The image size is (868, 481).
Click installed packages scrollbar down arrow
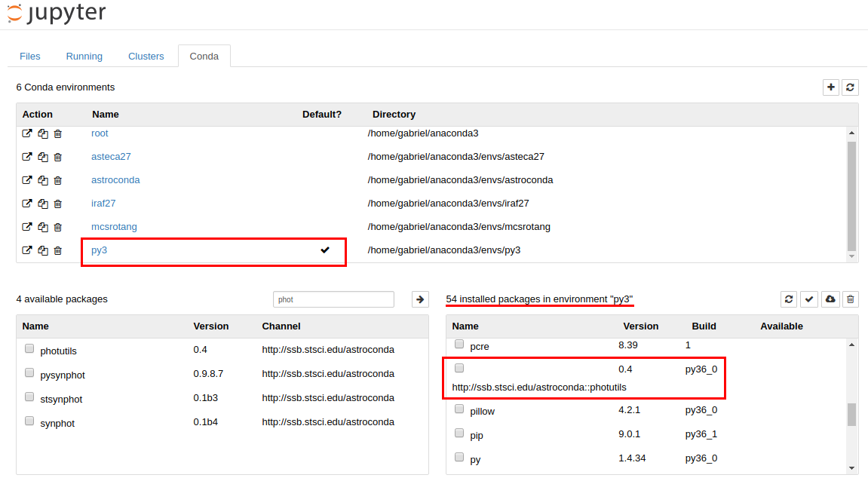coord(851,468)
